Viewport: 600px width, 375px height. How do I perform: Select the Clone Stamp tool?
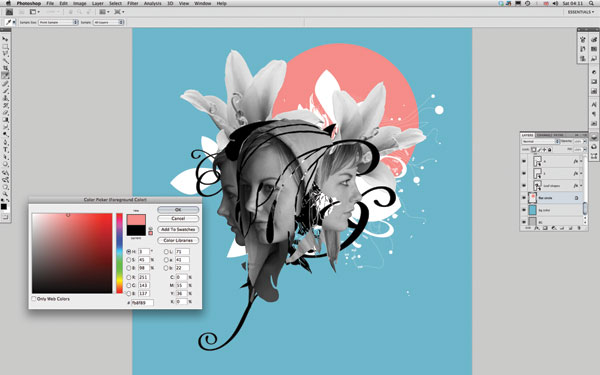click(5, 98)
